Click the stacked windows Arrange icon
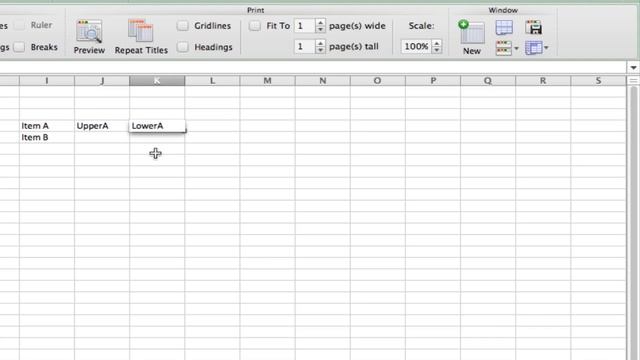This screenshot has width=640, height=360. pos(503,48)
